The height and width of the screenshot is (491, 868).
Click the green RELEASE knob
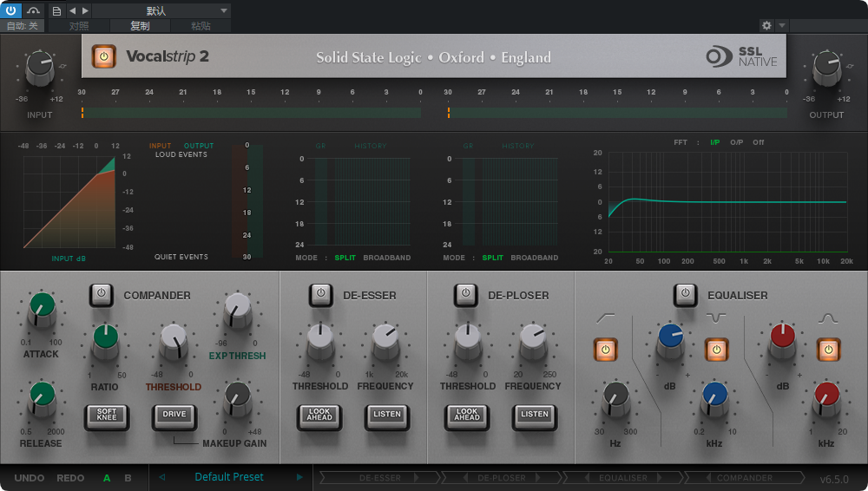coord(42,398)
